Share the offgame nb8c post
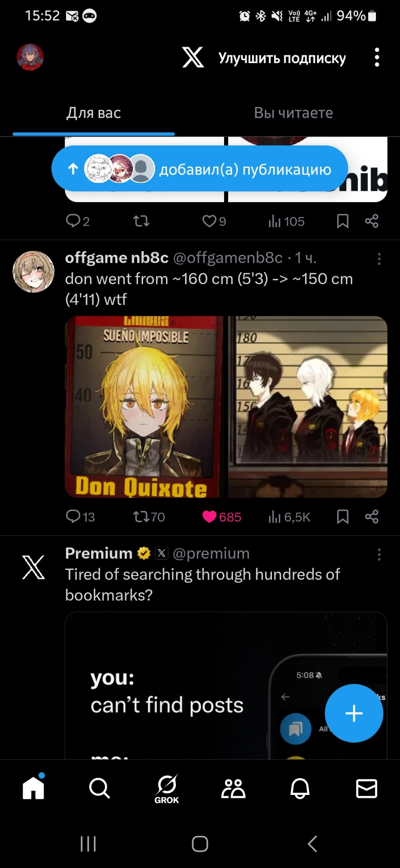This screenshot has height=868, width=400. 372,517
